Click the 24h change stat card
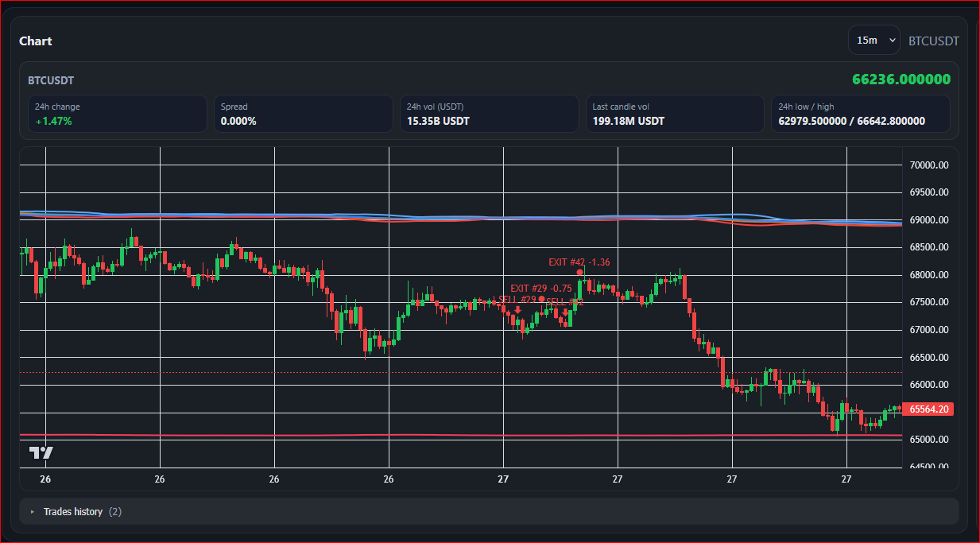Viewport: 980px width, 543px height. pos(117,114)
